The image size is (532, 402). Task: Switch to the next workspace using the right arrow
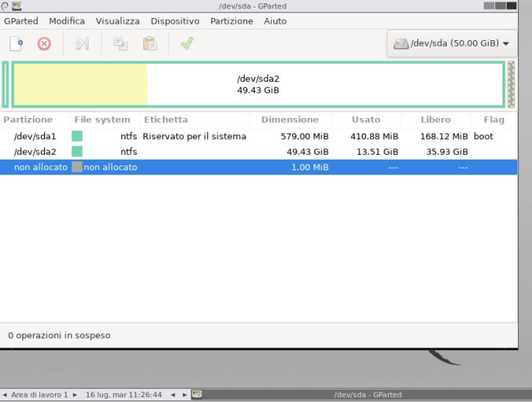75,395
